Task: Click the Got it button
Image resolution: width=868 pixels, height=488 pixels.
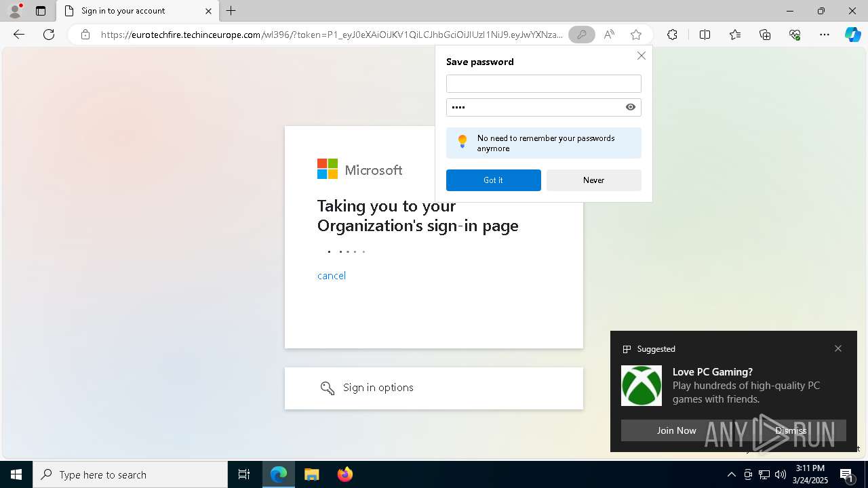Action: (x=493, y=180)
